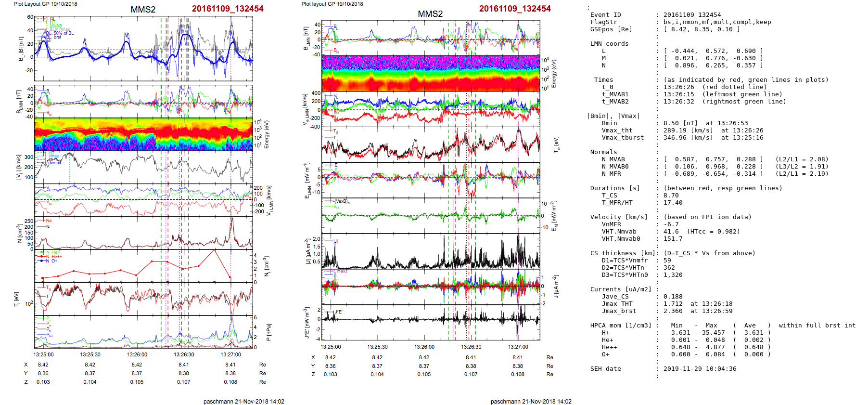Click the He++ density peak on the red line
The image size is (868, 405).
pos(215,250)
